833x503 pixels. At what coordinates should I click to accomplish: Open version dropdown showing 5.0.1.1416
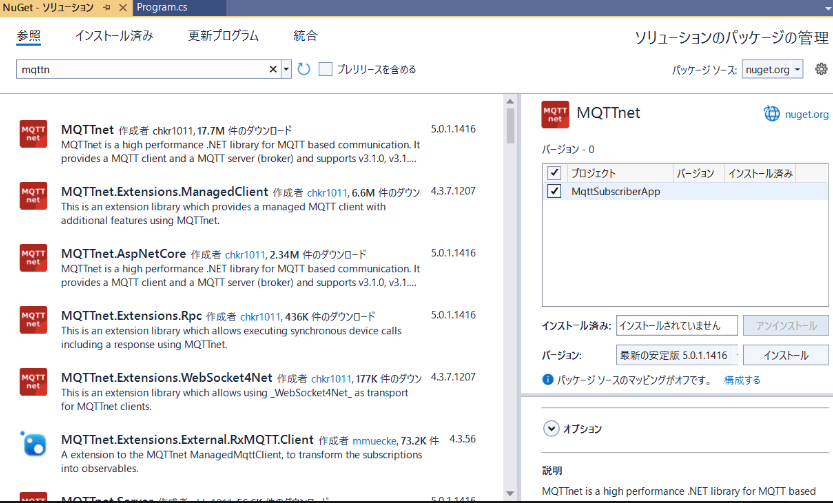[677, 355]
